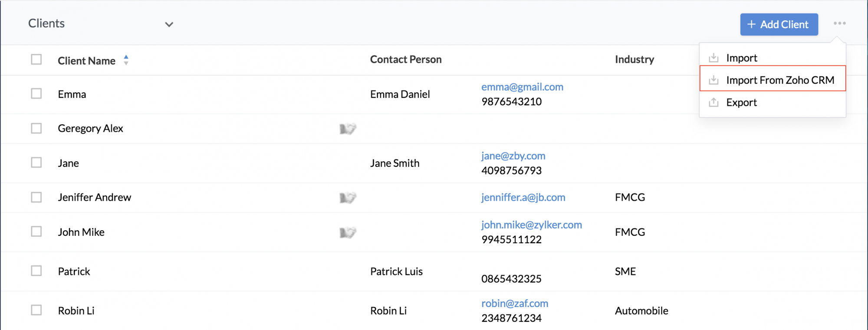The image size is (868, 330).
Task: Click the Import download icon in menu
Action: (713, 58)
